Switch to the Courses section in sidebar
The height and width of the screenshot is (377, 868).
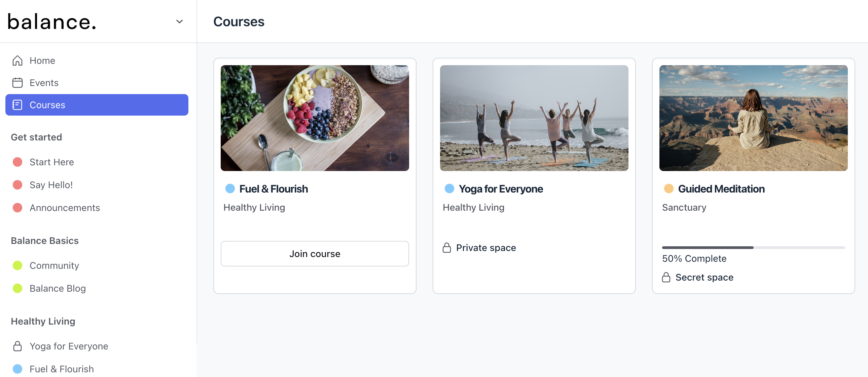47,105
